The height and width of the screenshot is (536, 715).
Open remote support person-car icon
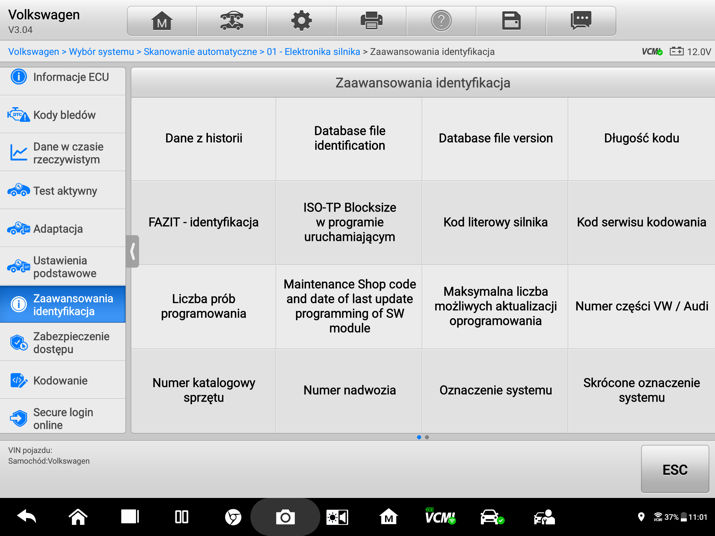(544, 517)
